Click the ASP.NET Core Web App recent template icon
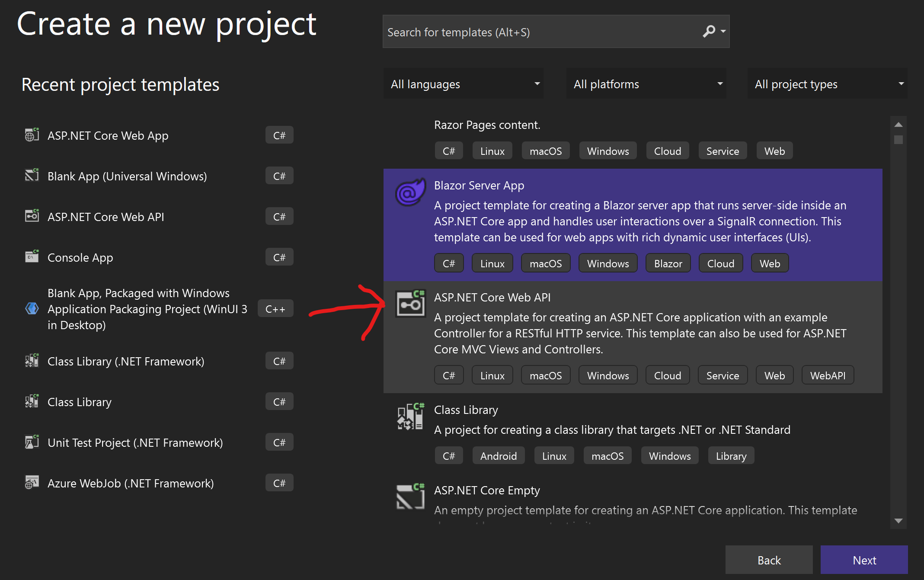 pyautogui.click(x=32, y=135)
